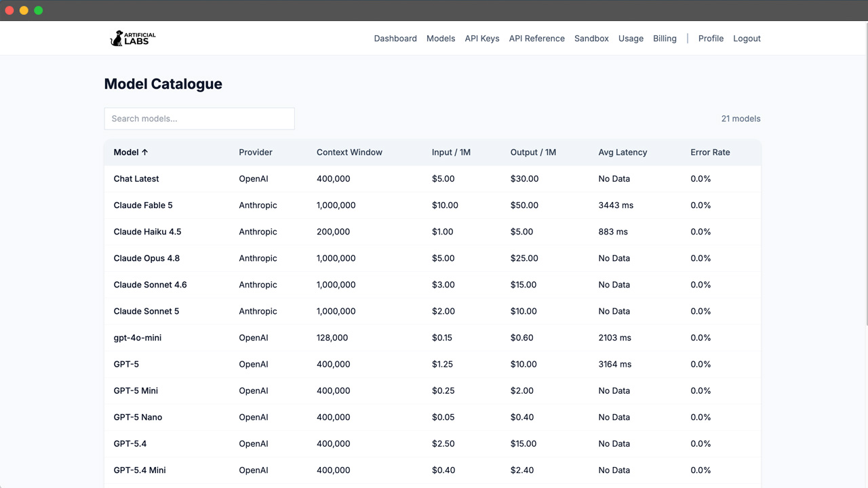
Task: Sort by Provider column
Action: click(256, 152)
